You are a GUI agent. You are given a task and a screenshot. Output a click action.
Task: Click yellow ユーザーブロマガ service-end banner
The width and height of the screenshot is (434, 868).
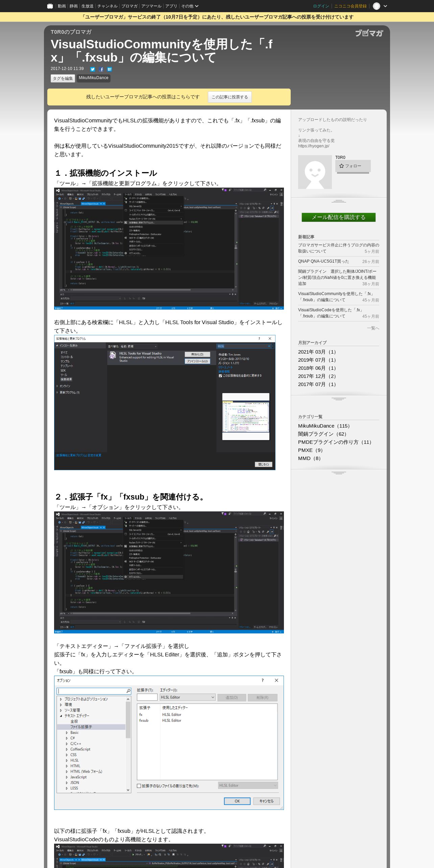pyautogui.click(x=217, y=17)
